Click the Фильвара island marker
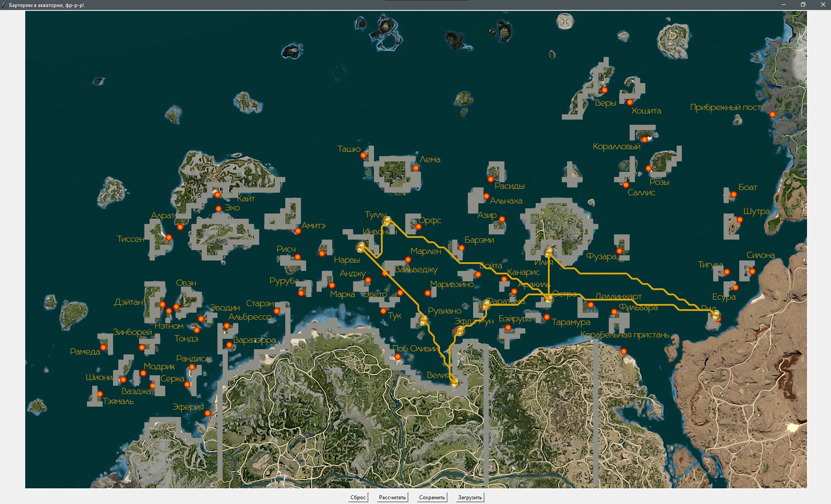The width and height of the screenshot is (831, 504). (x=614, y=312)
